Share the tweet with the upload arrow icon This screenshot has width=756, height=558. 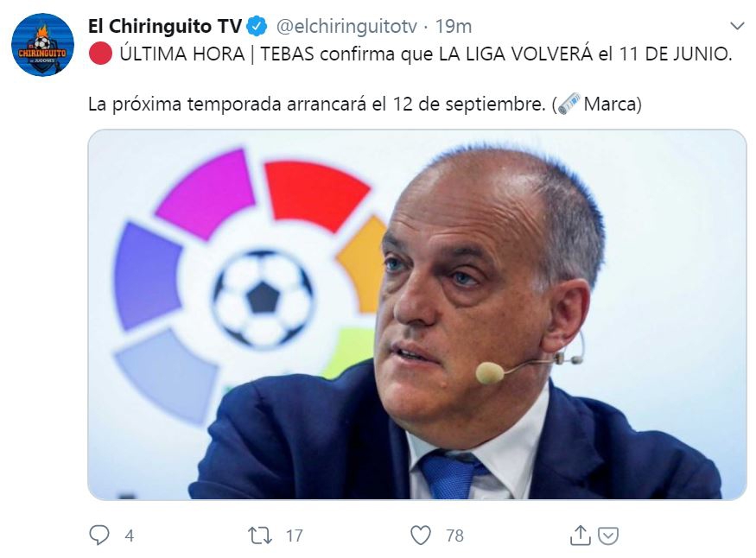pyautogui.click(x=580, y=535)
